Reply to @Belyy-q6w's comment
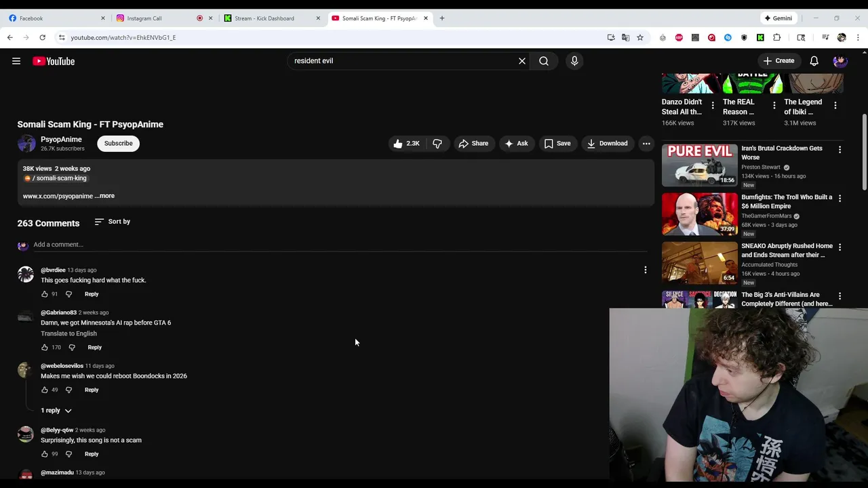This screenshot has width=868, height=488. (92, 454)
